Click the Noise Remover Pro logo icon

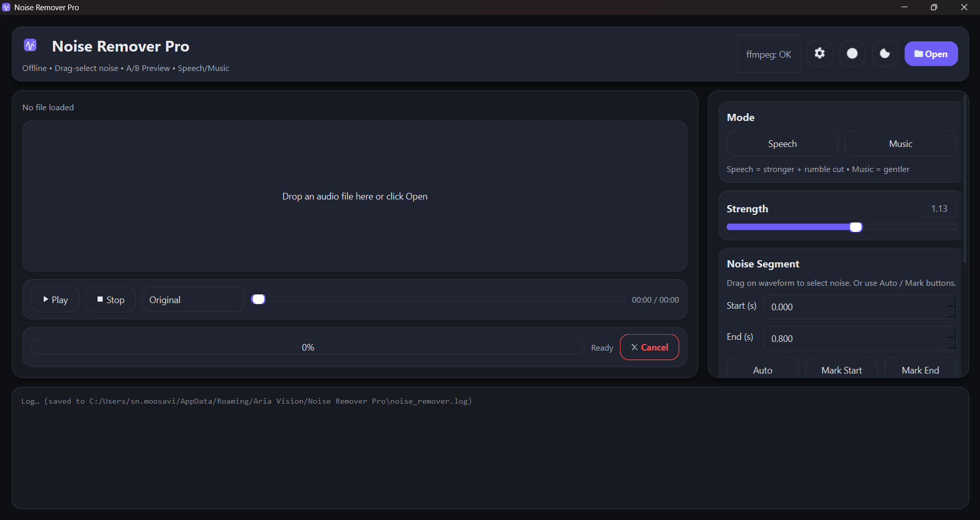30,45
